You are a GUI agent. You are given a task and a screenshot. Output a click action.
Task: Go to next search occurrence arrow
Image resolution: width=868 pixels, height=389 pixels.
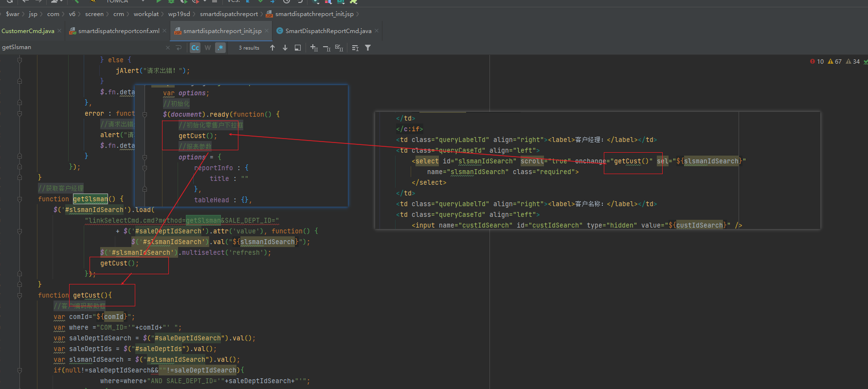285,48
